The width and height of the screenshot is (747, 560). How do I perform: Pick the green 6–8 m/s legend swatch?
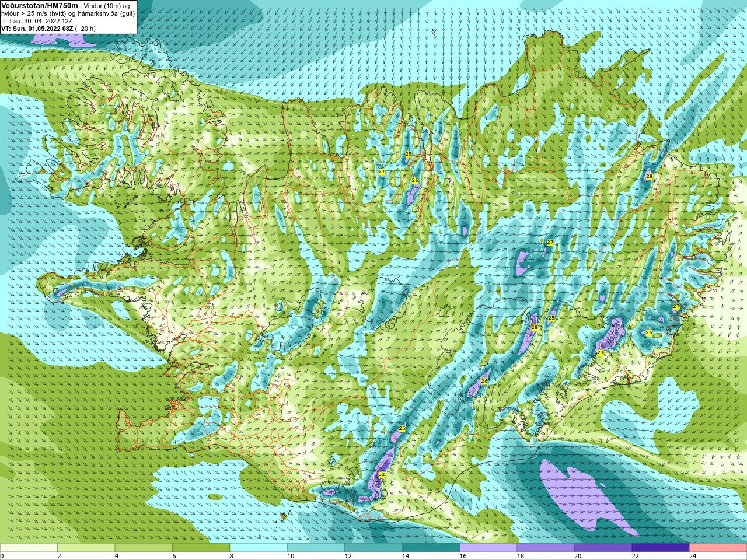(x=201, y=548)
